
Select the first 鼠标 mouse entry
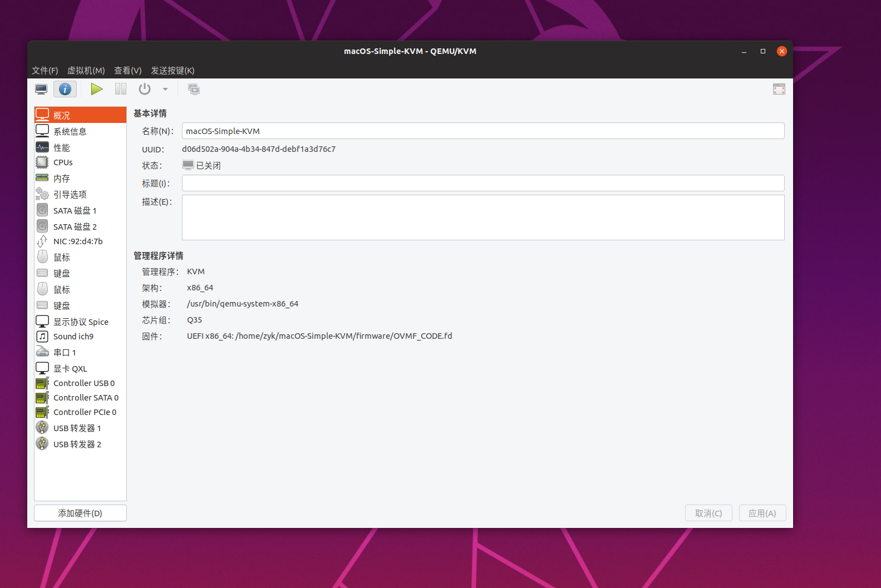80,257
